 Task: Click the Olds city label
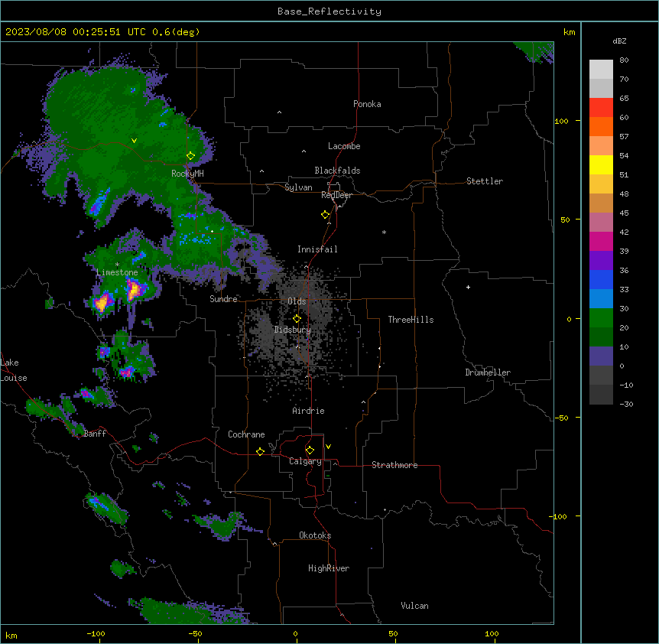pos(297,301)
